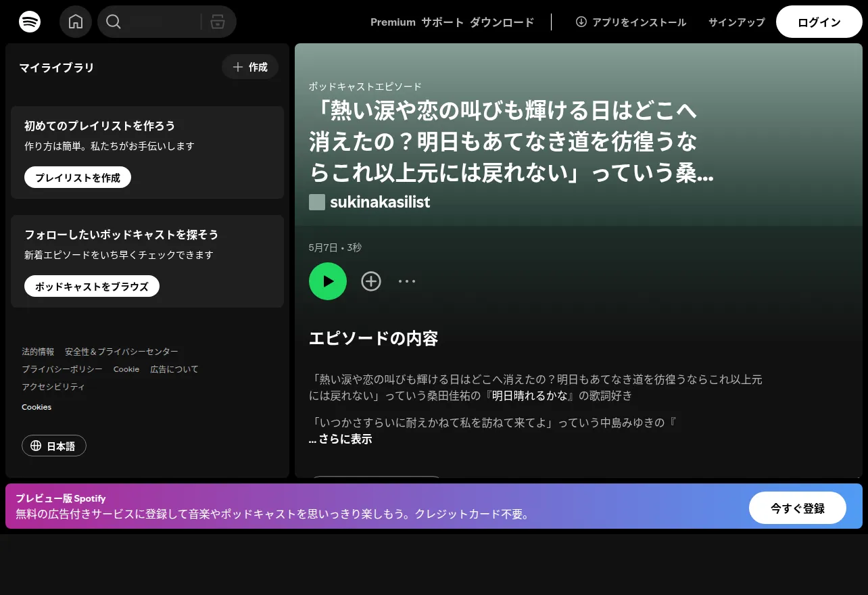This screenshot has width=868, height=595.
Task: Click the 5月7日 • 3秒 date text
Action: click(x=335, y=247)
